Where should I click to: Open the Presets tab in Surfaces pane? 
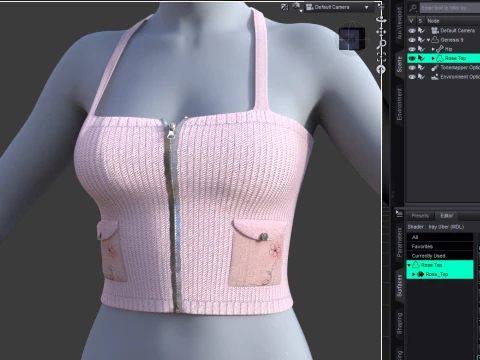point(420,216)
